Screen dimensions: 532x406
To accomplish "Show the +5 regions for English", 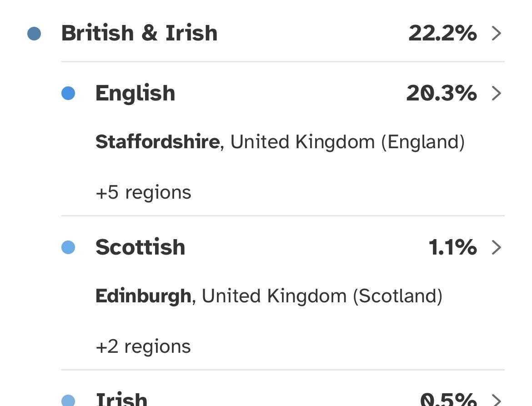I will click(x=143, y=192).
